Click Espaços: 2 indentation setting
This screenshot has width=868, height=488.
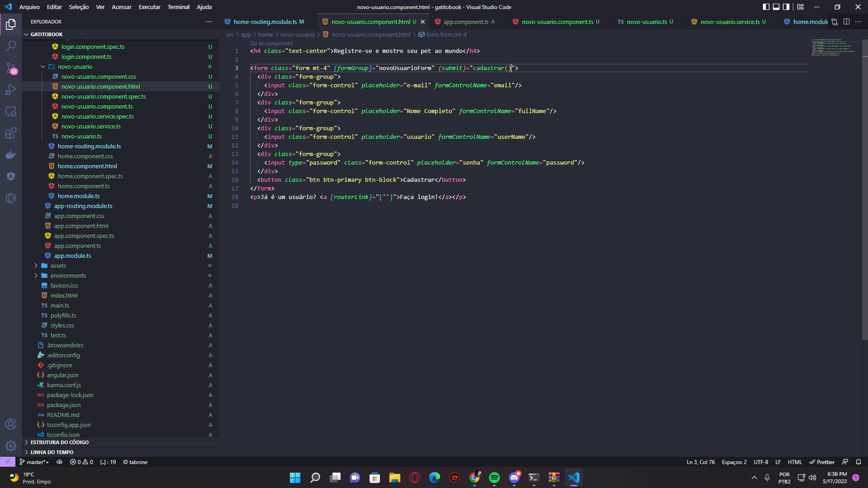click(734, 462)
